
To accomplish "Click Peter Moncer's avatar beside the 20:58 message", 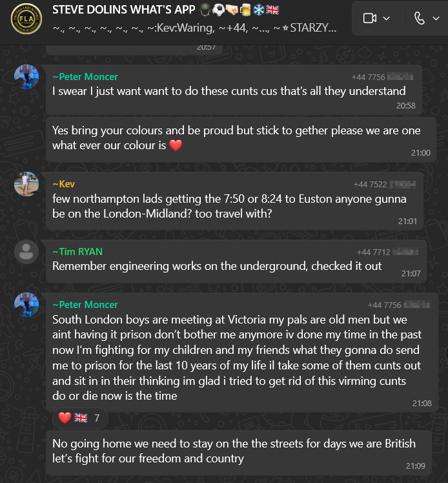I will coord(26,77).
